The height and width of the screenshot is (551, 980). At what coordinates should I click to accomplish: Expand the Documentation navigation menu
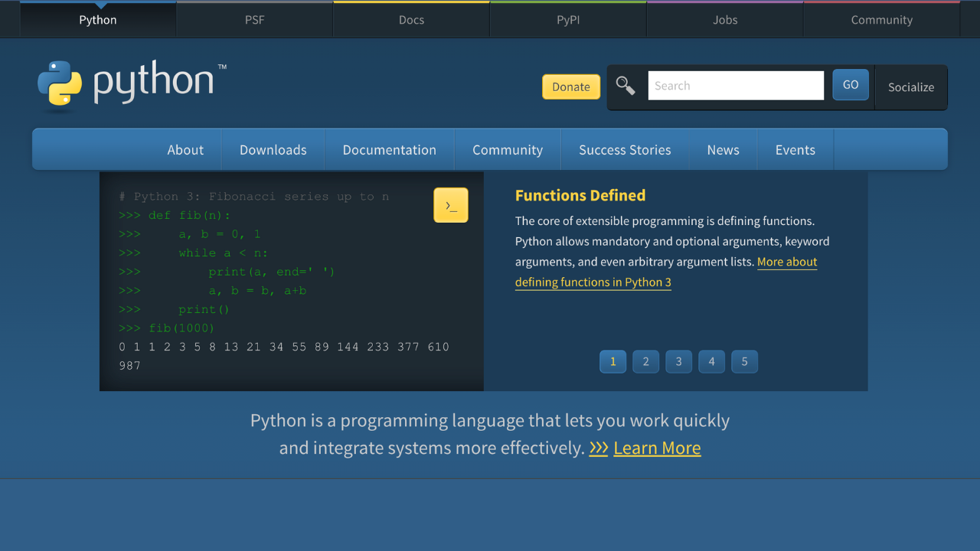pyautogui.click(x=389, y=150)
